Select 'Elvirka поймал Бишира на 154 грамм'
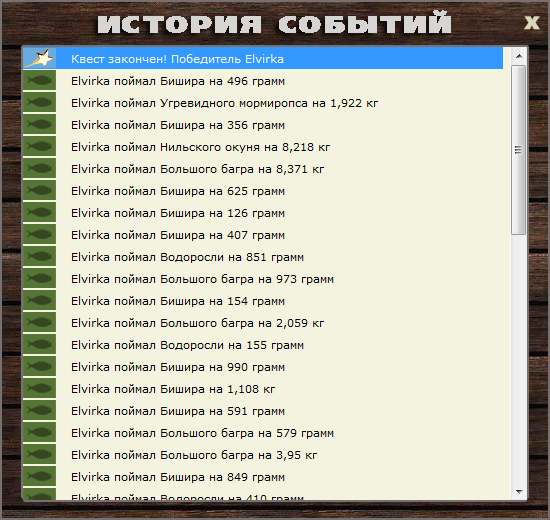 click(x=263, y=300)
